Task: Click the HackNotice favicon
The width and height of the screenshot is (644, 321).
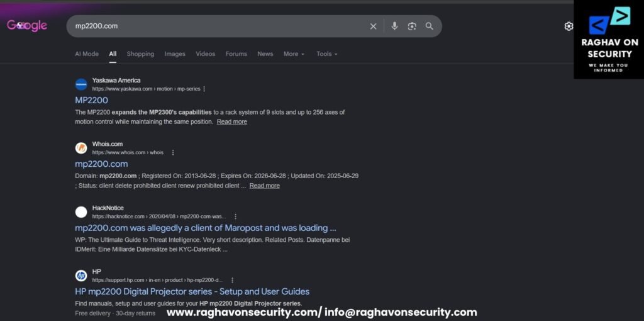Action: [x=81, y=212]
